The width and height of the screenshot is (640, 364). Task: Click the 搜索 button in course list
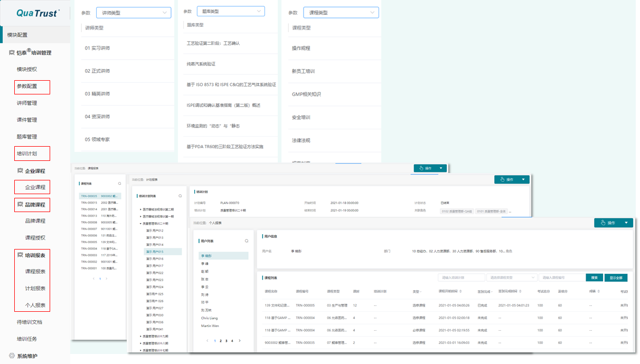594,277
